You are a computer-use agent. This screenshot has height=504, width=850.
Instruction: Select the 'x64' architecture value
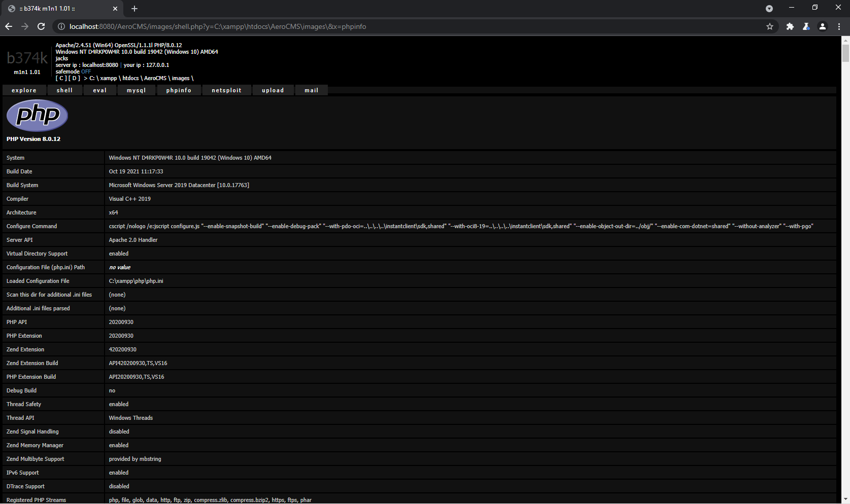click(114, 212)
